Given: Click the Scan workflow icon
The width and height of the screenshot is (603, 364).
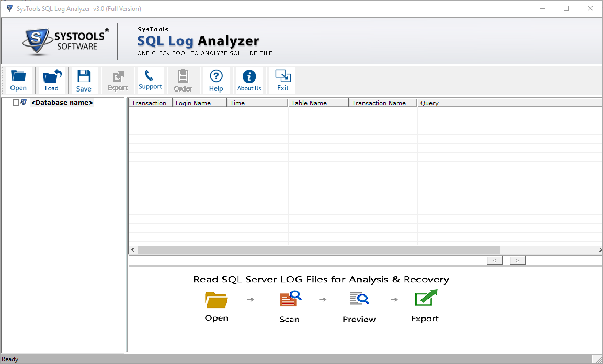Looking at the screenshot, I should [290, 299].
